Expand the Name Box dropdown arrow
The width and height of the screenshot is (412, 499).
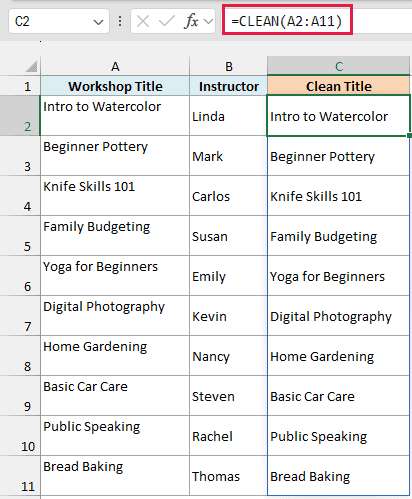click(98, 22)
